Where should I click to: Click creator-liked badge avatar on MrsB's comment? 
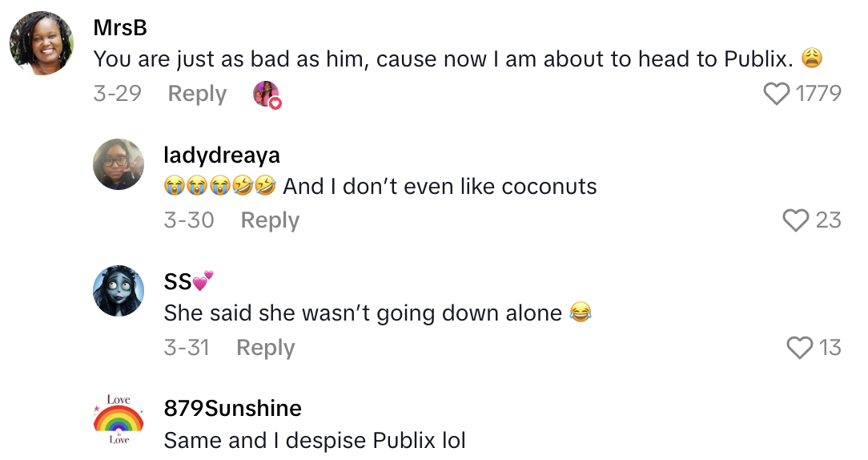(267, 95)
